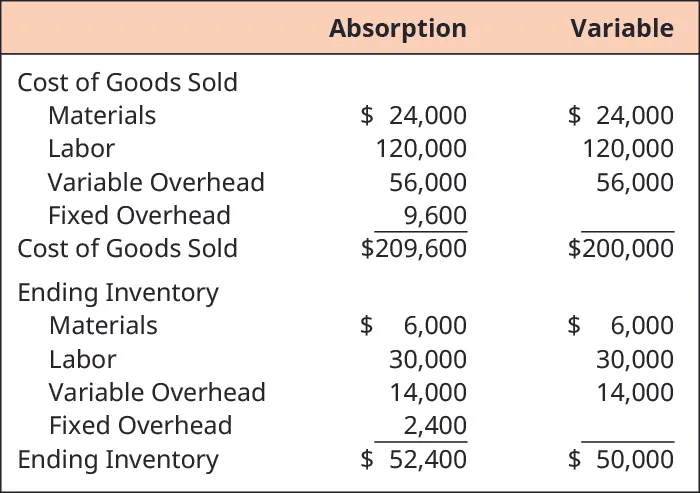
Task: Select the Labor label under Cost of Goods Sold
Action: (x=81, y=149)
